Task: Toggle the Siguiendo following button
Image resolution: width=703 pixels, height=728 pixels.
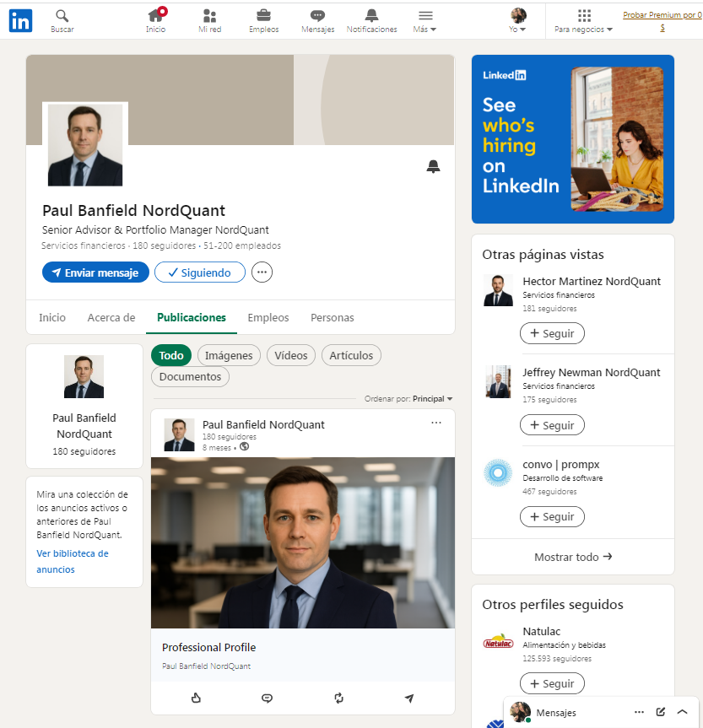Action: (200, 272)
